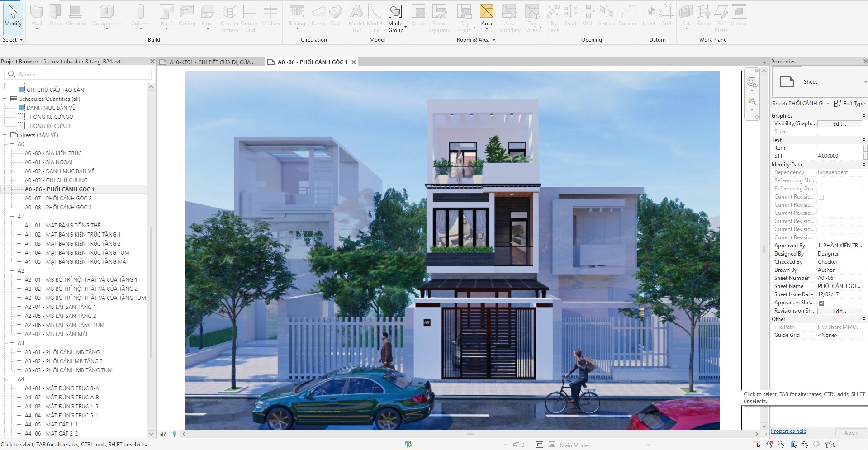Click the Project Browser search field

click(x=78, y=74)
